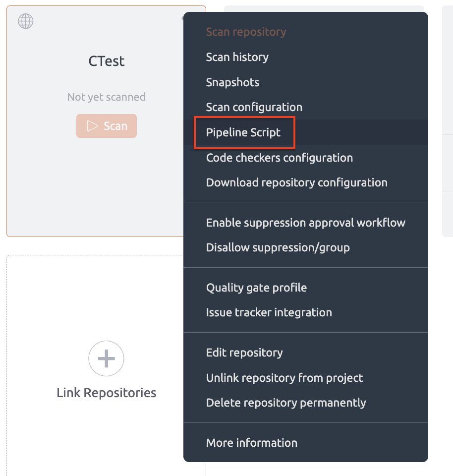The height and width of the screenshot is (476, 453).
Task: Open More information entry
Action: pos(251,443)
